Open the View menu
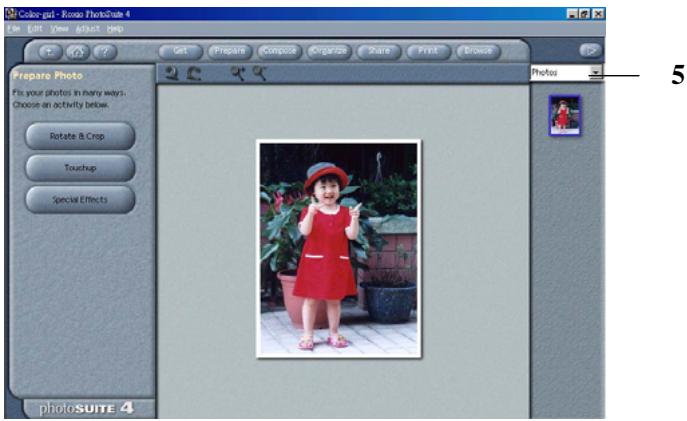This screenshot has width=687, height=421. tap(59, 29)
